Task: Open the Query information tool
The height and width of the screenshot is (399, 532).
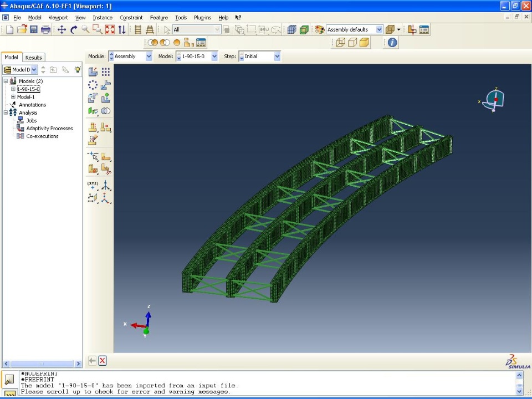Action: (392, 43)
